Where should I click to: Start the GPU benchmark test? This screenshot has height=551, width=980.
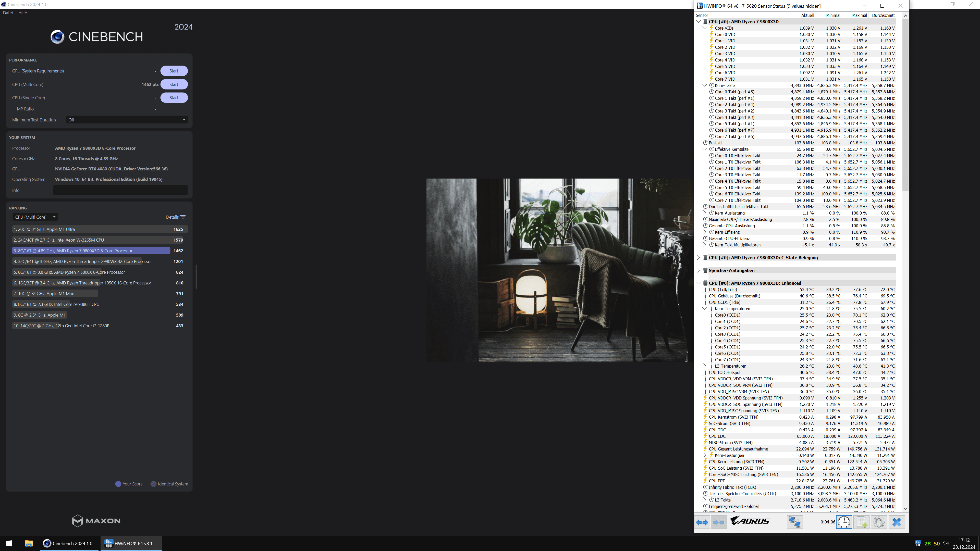pyautogui.click(x=174, y=71)
